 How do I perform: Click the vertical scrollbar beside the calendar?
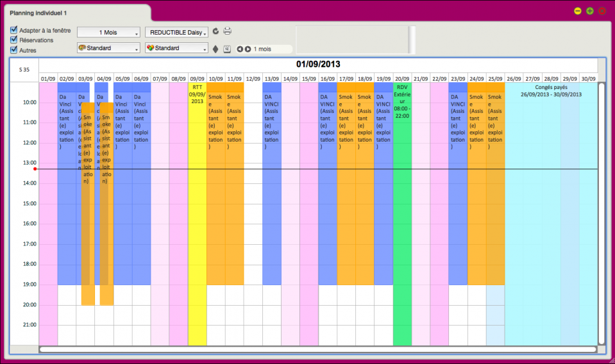602,213
